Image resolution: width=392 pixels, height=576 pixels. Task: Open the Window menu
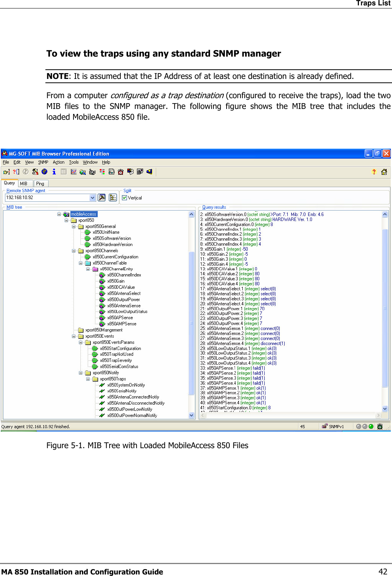point(90,162)
